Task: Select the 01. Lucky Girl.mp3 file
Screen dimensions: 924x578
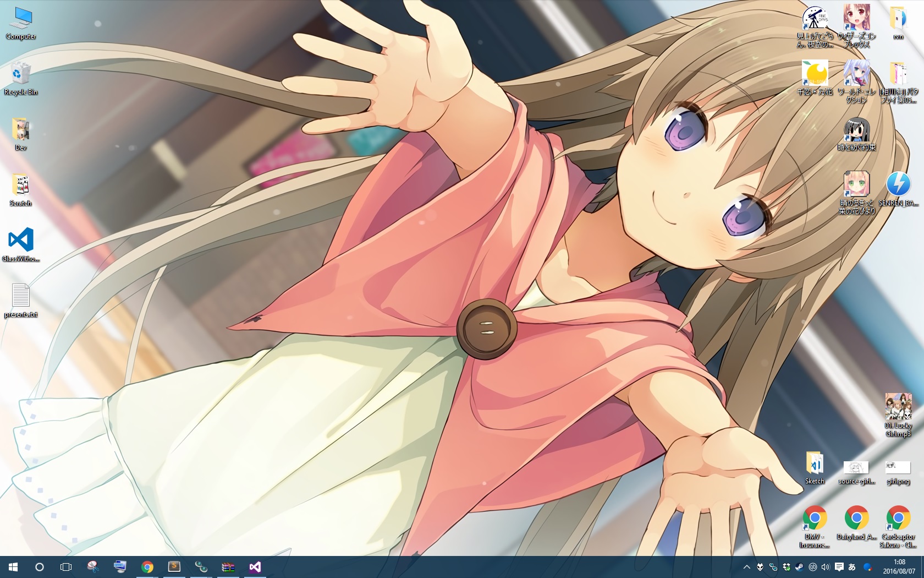Action: tap(898, 416)
